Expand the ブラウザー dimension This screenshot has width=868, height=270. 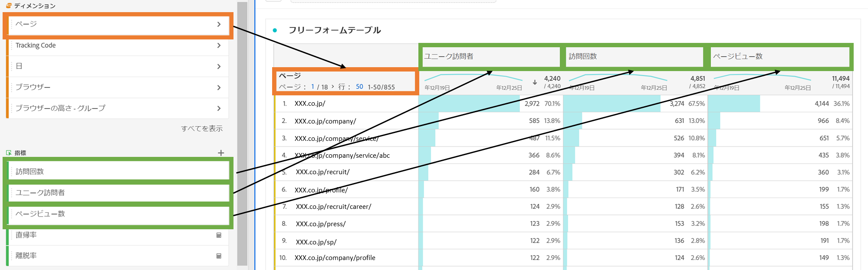pyautogui.click(x=220, y=87)
